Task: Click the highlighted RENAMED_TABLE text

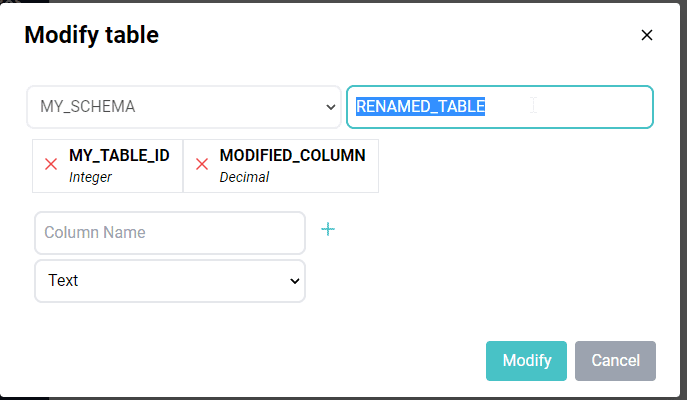Action: tap(420, 106)
